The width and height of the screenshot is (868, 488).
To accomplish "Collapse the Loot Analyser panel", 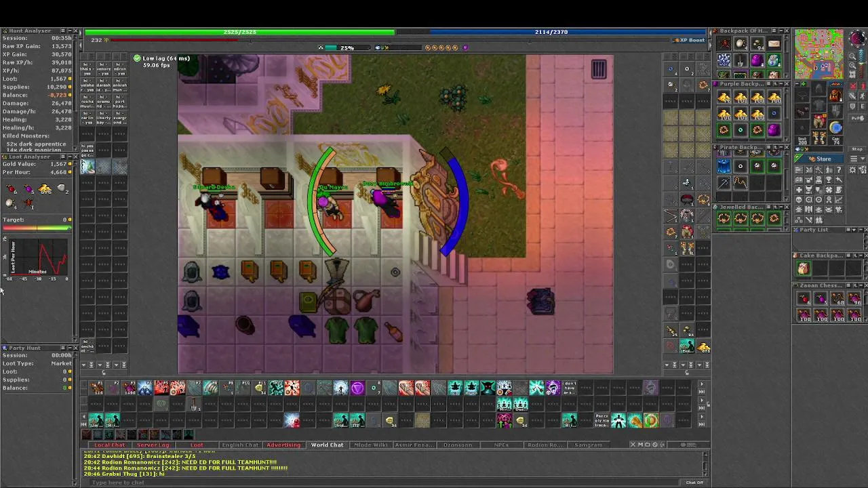I will [70, 157].
